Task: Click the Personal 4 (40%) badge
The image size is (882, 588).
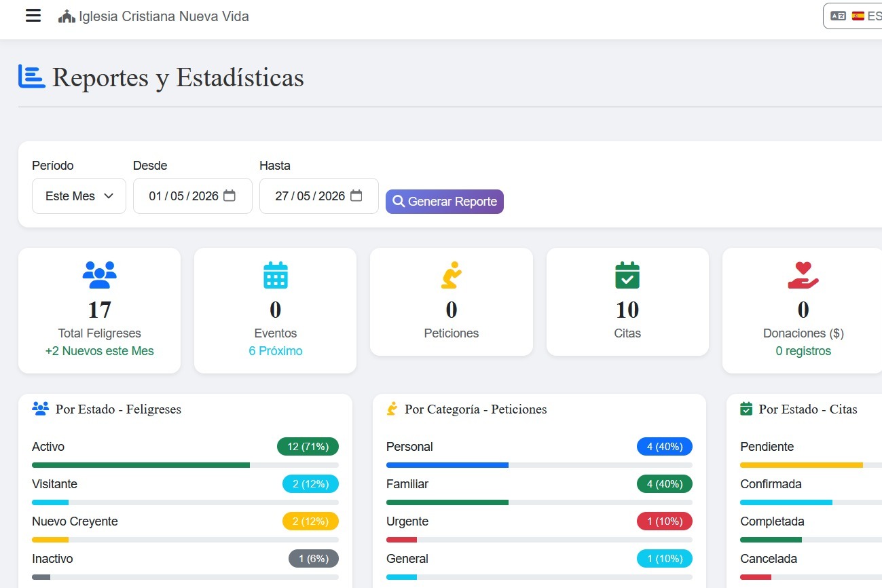Action: [665, 447]
